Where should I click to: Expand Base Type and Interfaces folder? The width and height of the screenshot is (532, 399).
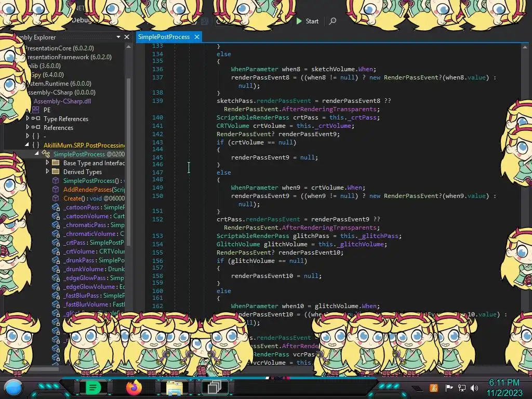(x=47, y=163)
